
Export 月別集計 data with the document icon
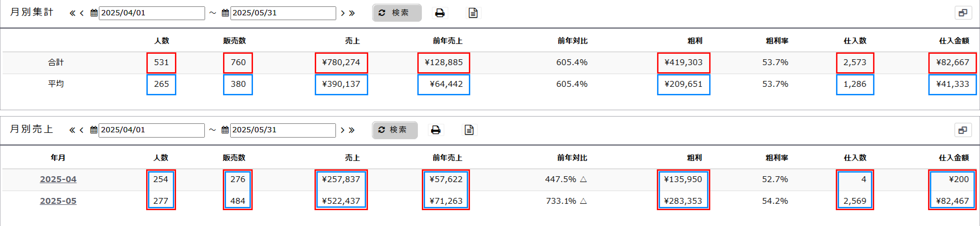[473, 13]
